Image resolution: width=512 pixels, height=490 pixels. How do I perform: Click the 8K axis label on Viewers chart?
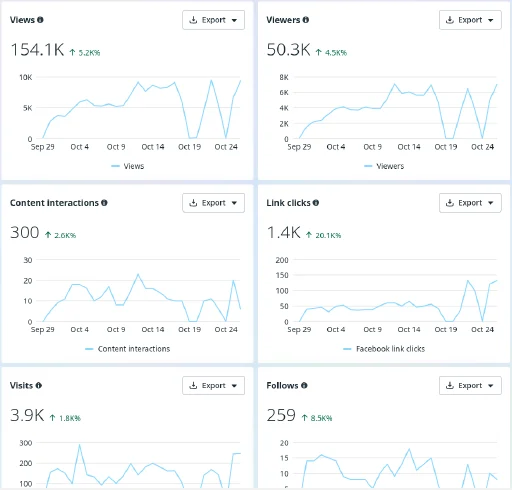pos(284,77)
